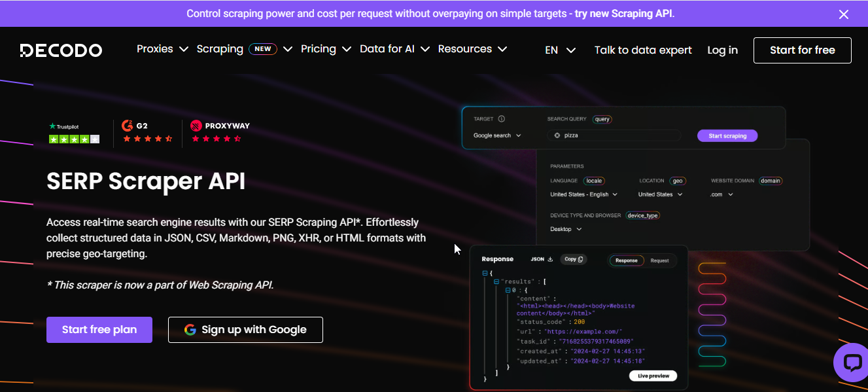Open the Google search target dropdown
Screen dimensions: 868x392
click(498, 135)
